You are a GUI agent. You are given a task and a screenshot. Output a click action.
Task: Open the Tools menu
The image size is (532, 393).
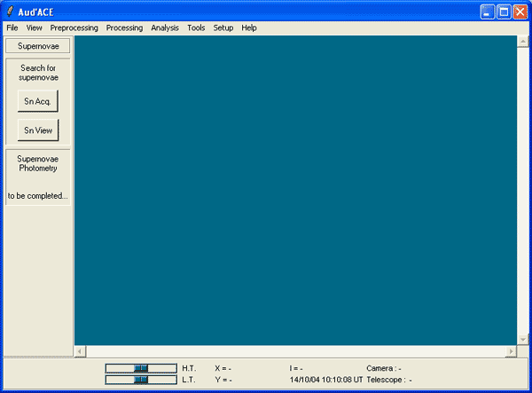tap(196, 28)
